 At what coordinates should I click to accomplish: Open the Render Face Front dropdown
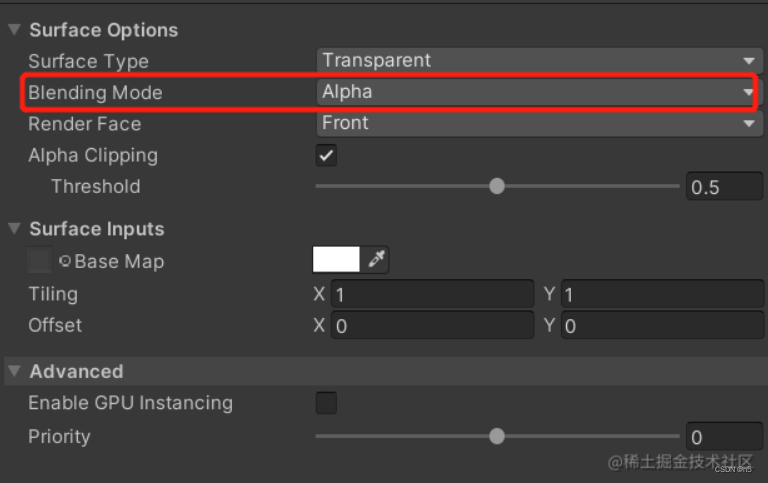click(x=539, y=123)
